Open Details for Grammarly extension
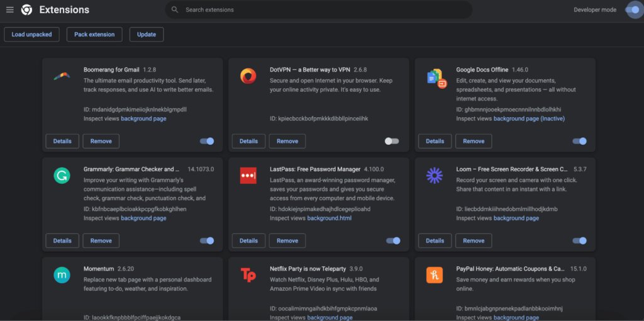644x321 pixels. coord(62,240)
